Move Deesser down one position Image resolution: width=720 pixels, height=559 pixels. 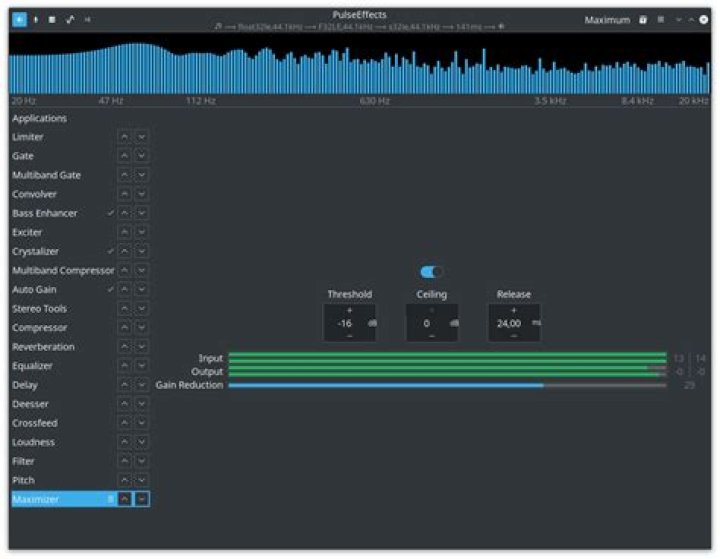pyautogui.click(x=142, y=404)
